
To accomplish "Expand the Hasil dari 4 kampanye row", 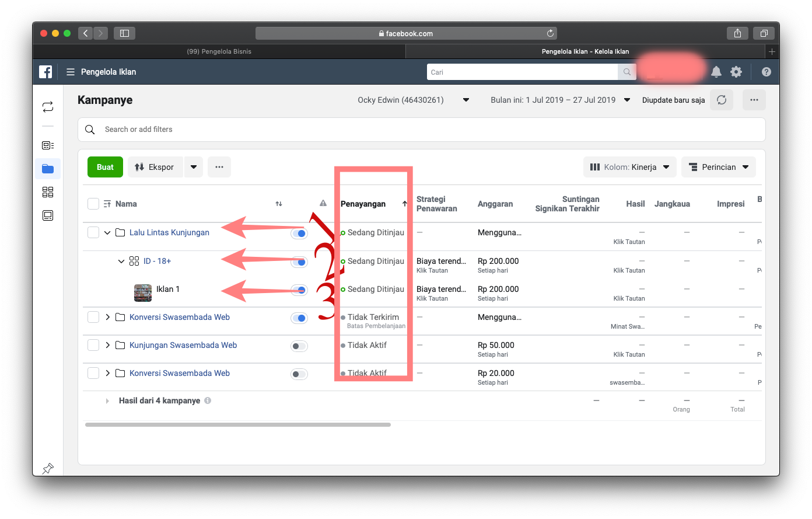I will click(107, 401).
